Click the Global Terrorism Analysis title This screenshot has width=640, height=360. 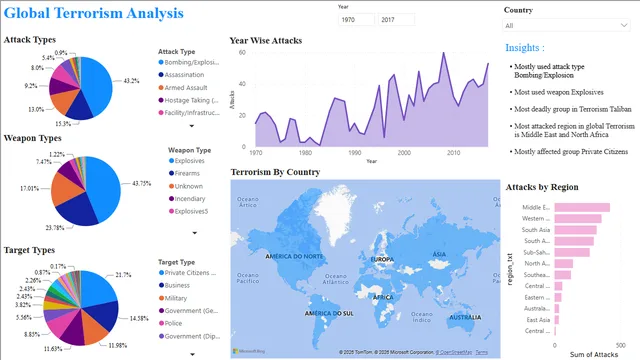93,13
